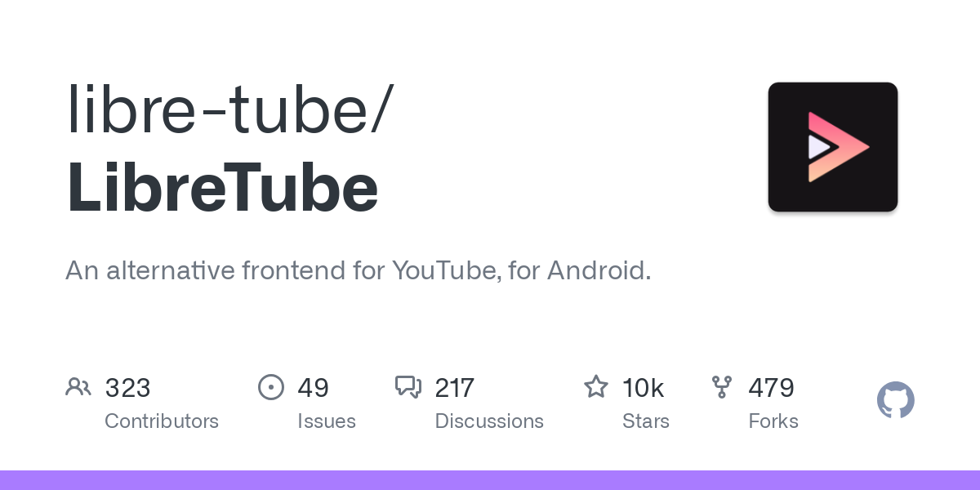Click the 323 contributors count
The height and width of the screenshot is (490, 980).
tap(127, 388)
